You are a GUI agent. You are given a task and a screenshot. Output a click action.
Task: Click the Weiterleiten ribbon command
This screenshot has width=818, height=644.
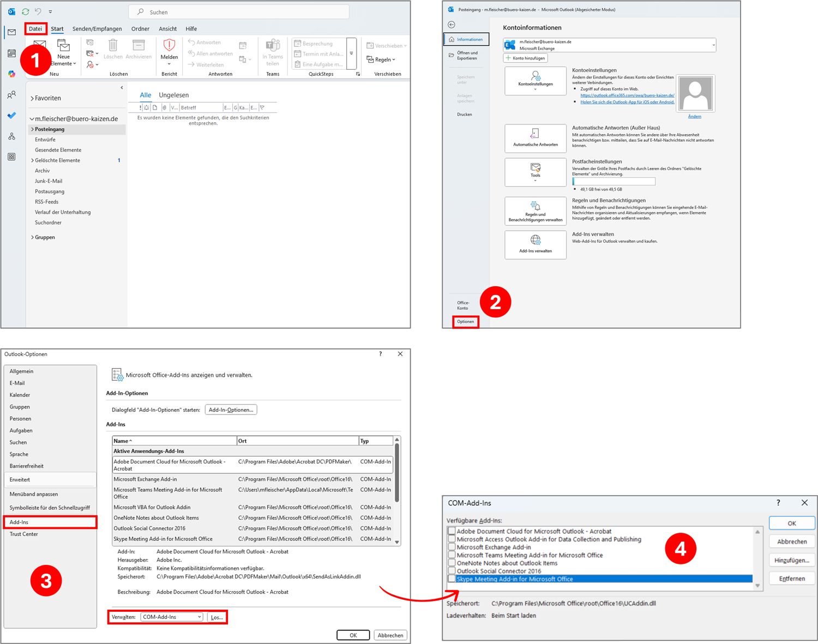coord(206,65)
